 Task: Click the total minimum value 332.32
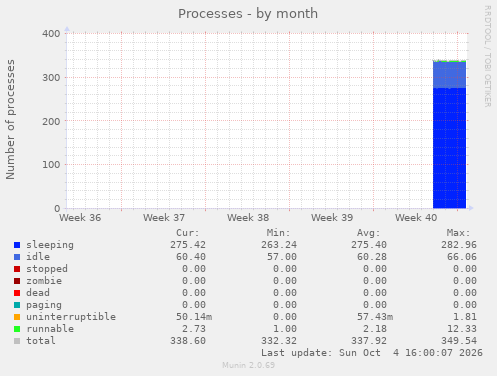point(279,341)
